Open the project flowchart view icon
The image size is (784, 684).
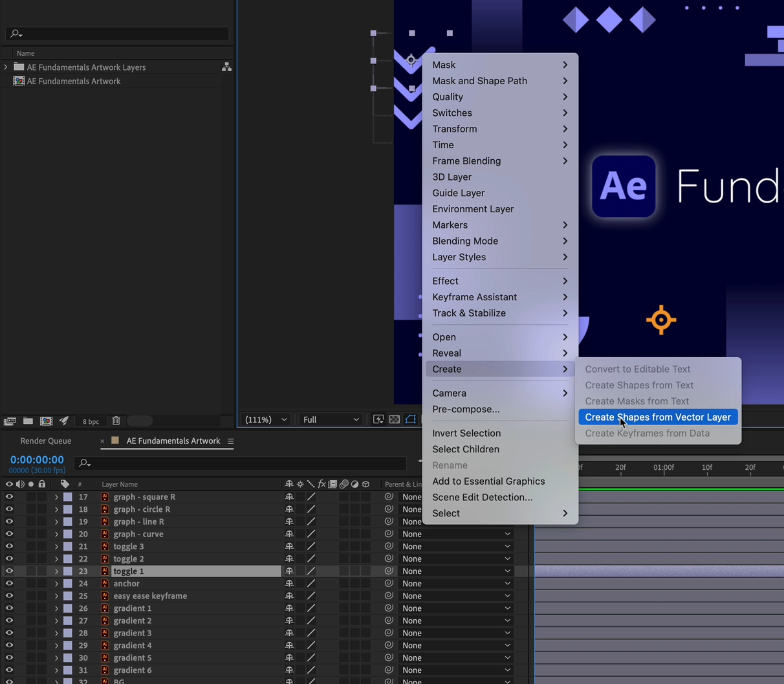click(227, 67)
